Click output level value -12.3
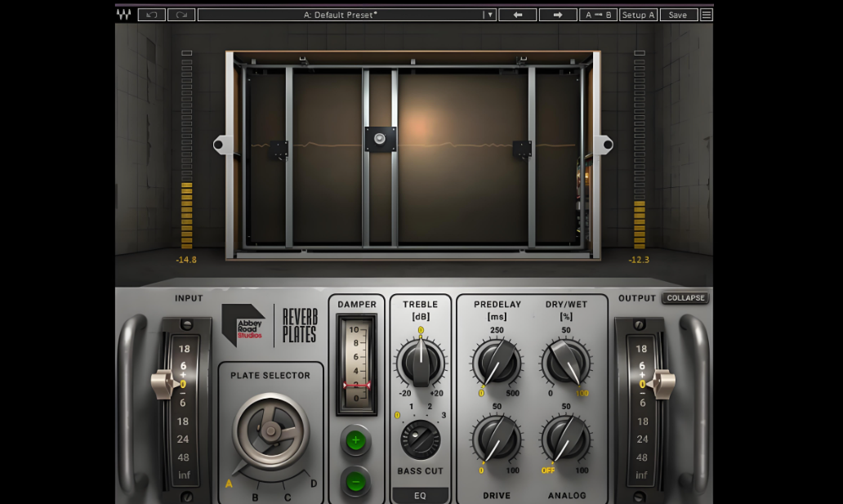843x504 pixels. point(639,260)
